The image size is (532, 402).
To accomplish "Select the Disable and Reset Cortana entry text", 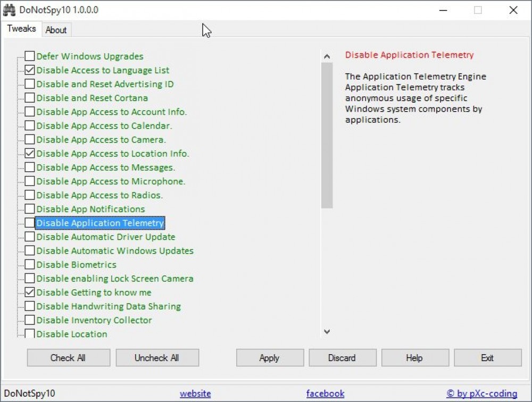I will (92, 98).
